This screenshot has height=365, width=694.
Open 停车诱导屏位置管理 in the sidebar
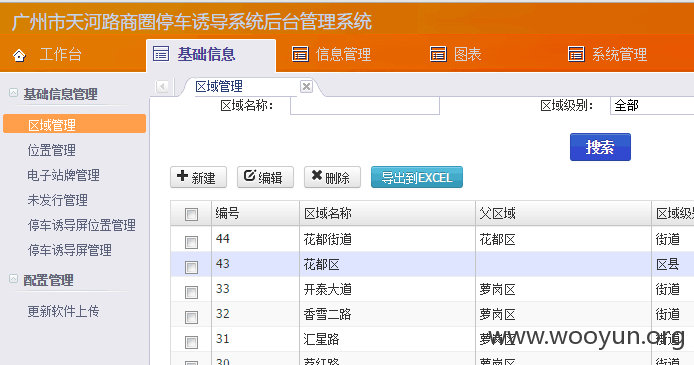point(82,225)
